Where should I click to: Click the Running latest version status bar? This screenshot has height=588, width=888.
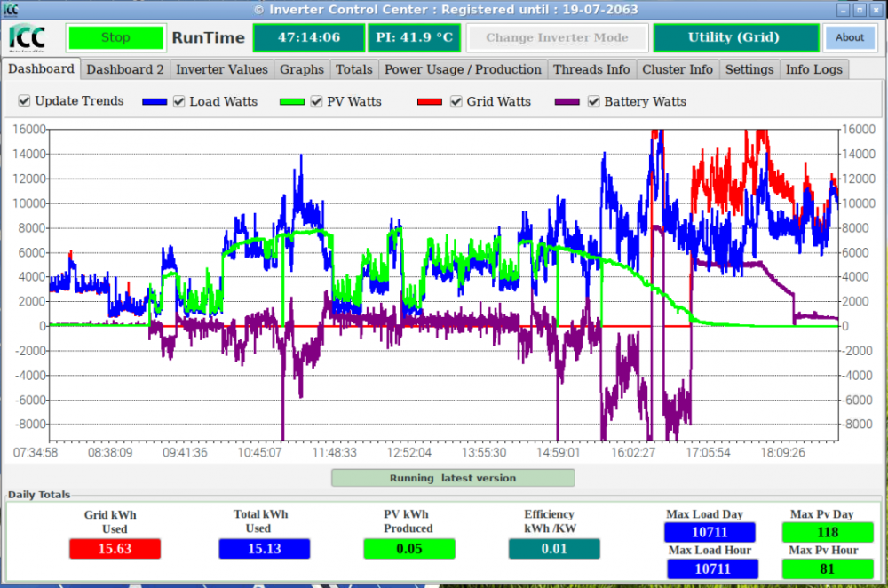coord(453,478)
